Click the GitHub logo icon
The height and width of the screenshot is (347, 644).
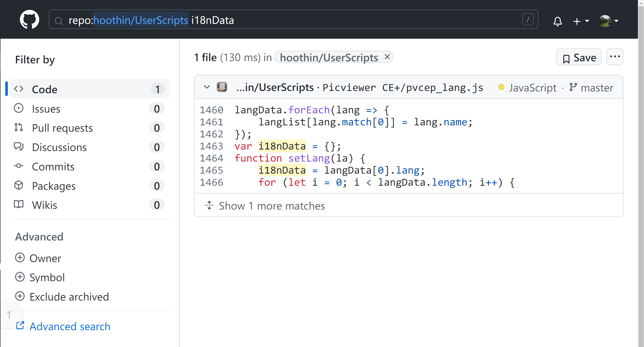[x=29, y=19]
